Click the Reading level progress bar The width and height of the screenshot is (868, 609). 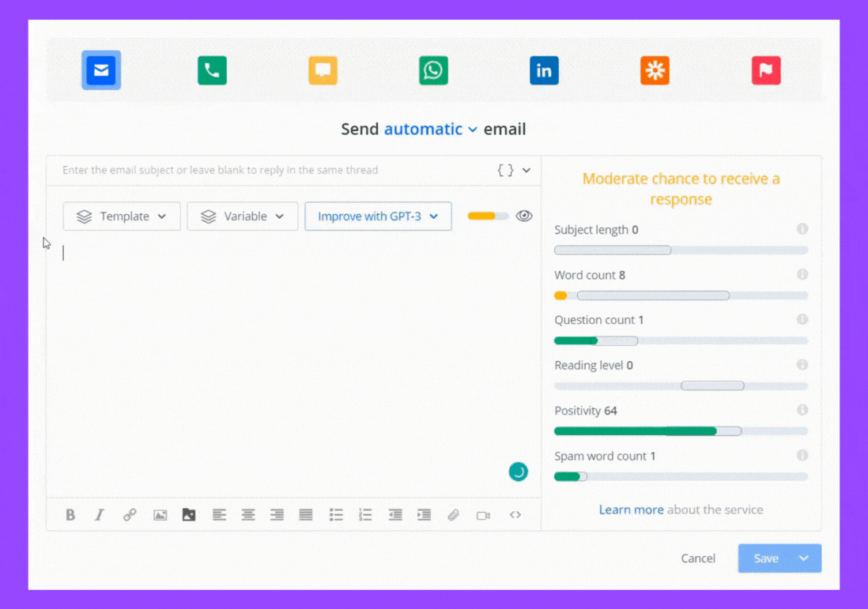[681, 385]
